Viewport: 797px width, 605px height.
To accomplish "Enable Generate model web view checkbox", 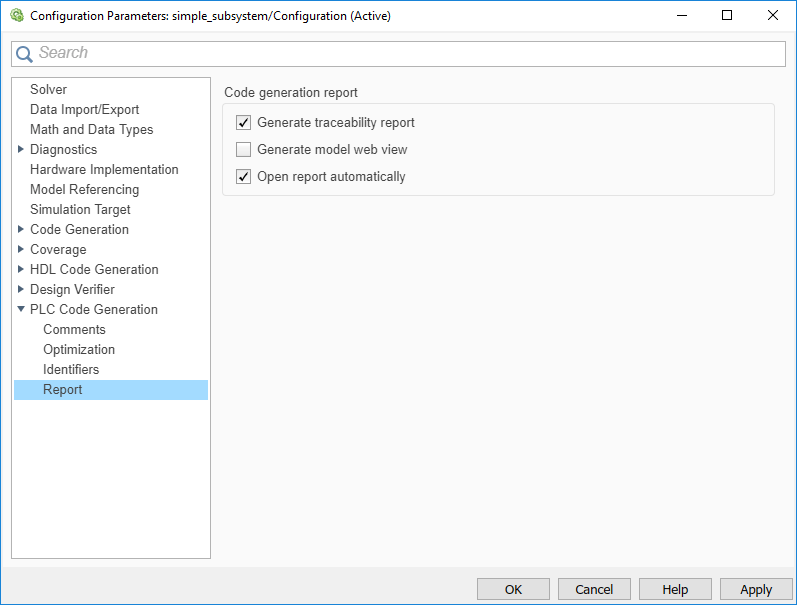I will pyautogui.click(x=243, y=150).
